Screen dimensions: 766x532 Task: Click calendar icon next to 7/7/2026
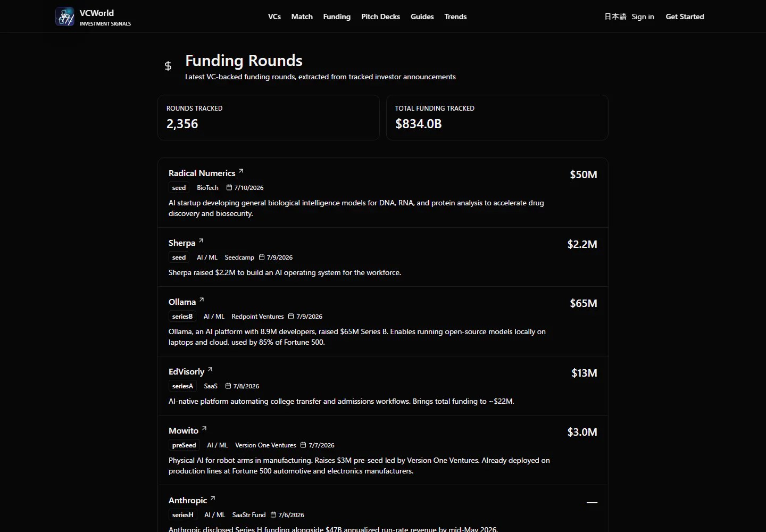coord(303,445)
